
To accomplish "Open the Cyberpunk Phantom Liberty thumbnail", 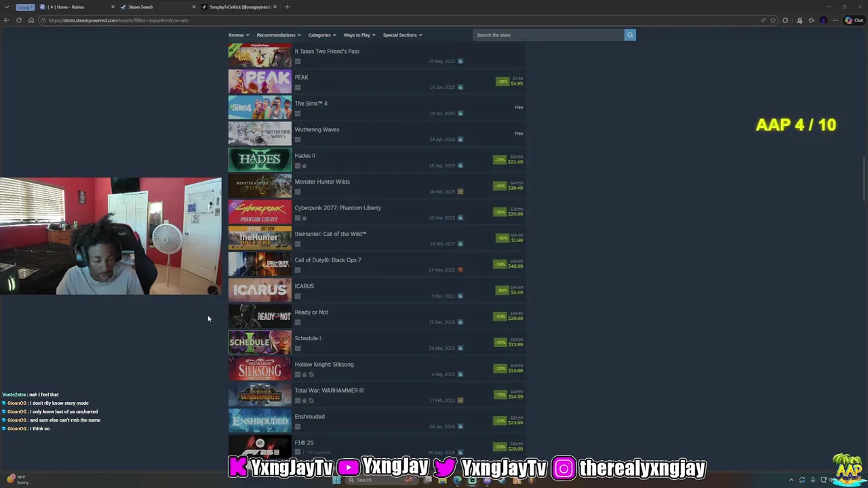I will point(260,212).
